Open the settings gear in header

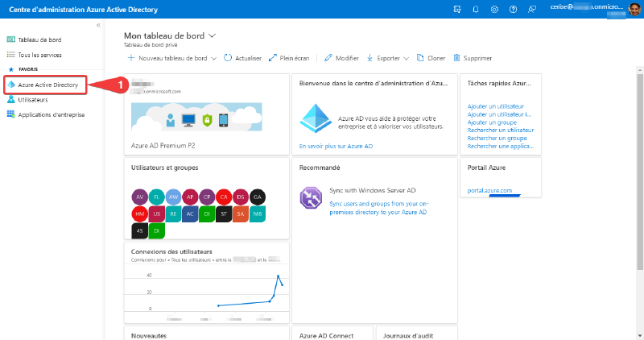coord(494,9)
